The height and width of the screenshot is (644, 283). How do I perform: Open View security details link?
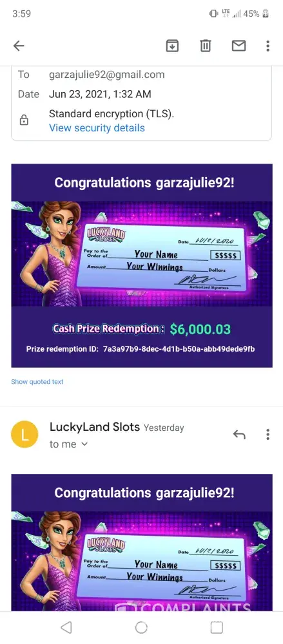[x=97, y=128]
